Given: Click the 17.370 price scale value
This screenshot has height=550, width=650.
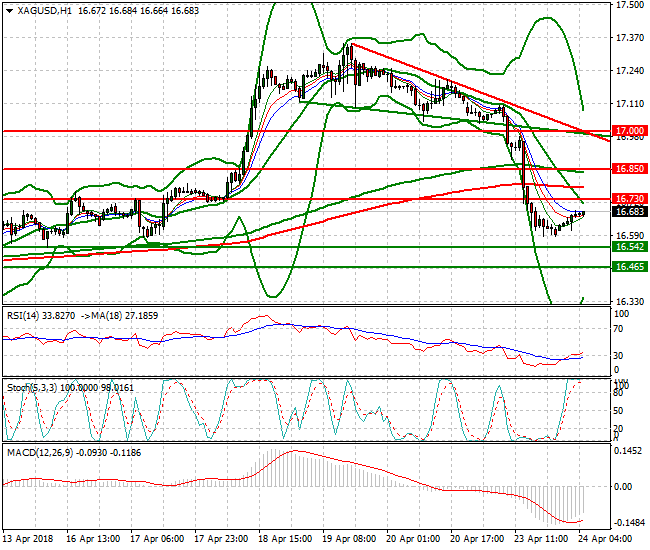Looking at the screenshot, I should [630, 38].
